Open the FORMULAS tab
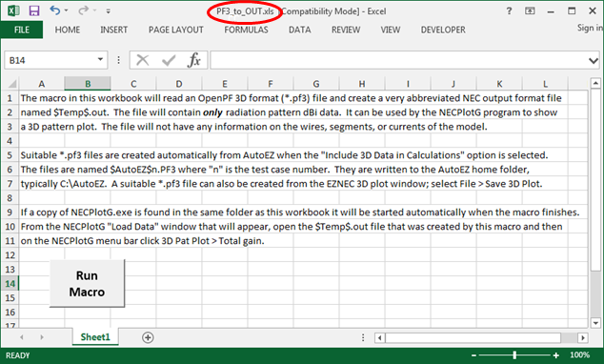Image resolution: width=604 pixels, height=364 pixels. tap(246, 30)
